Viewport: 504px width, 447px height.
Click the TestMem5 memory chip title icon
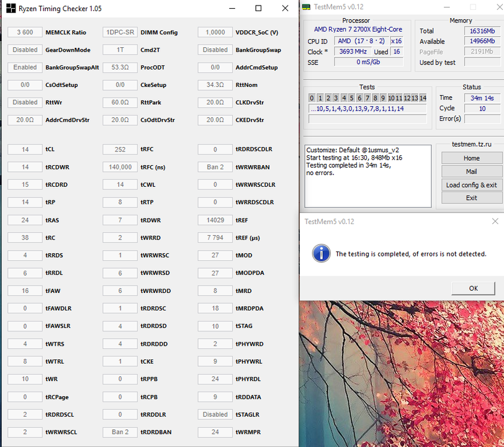[x=306, y=7]
